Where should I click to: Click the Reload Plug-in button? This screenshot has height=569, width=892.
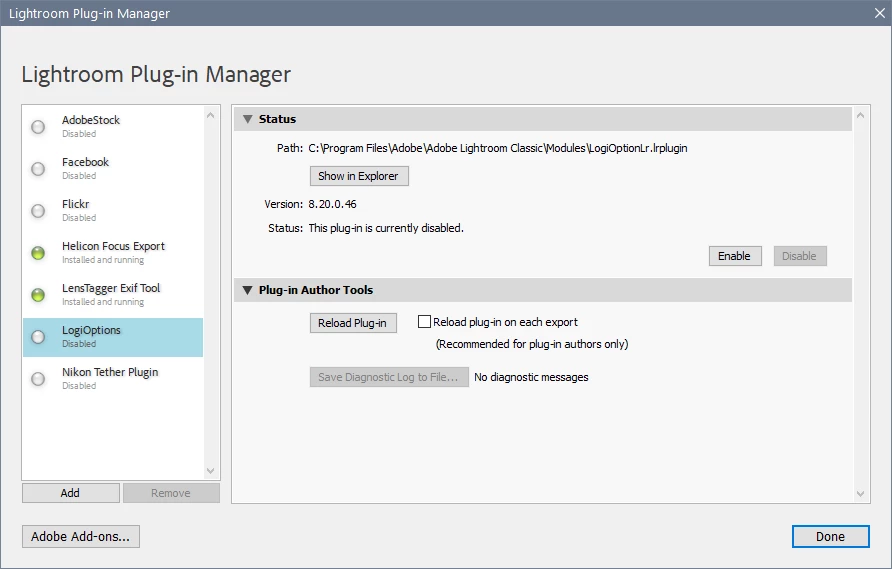pyautogui.click(x=353, y=323)
